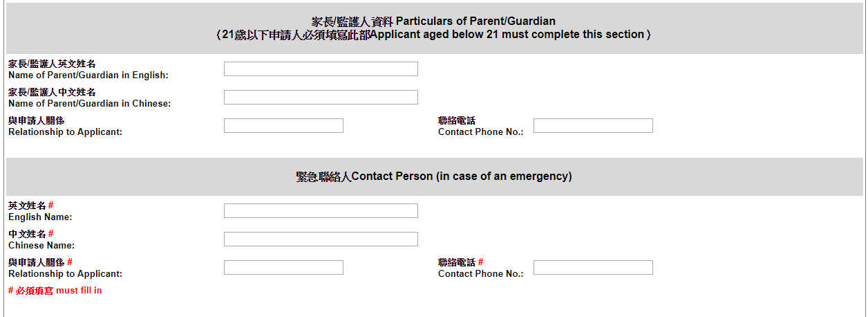Click the red '# must fill in' note
Image resolution: width=868 pixels, height=317 pixels.
[x=55, y=291]
